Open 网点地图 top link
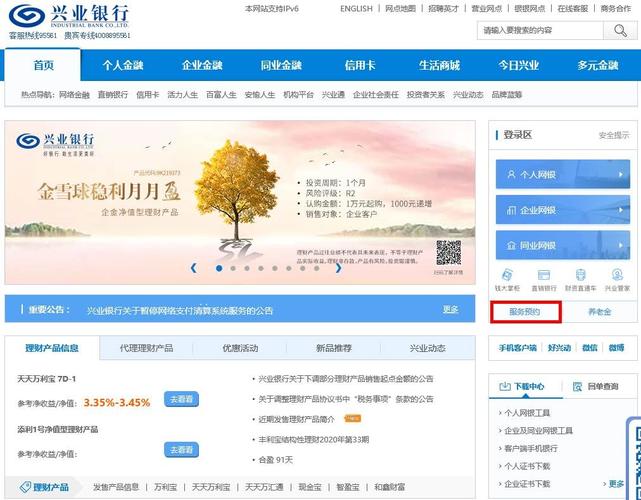The width and height of the screenshot is (641, 500). click(400, 9)
